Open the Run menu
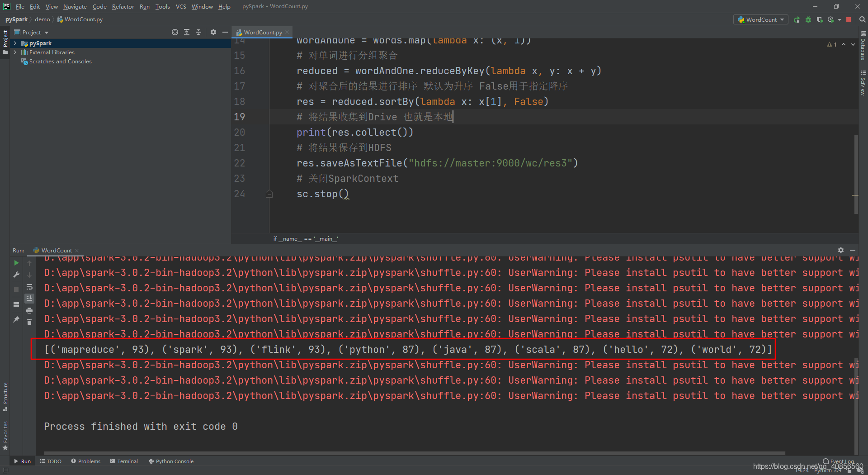Screen dimensions: 868x475 [145, 6]
